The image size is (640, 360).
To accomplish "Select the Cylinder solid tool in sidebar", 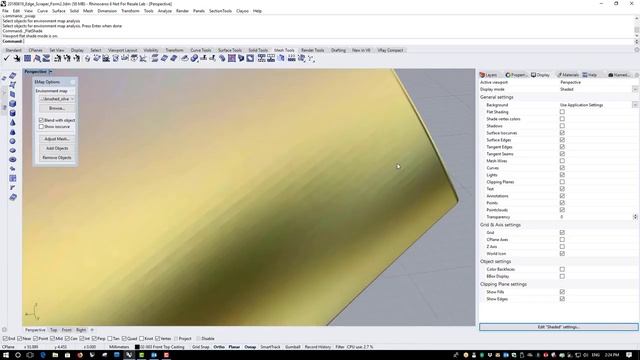I will [13, 113].
